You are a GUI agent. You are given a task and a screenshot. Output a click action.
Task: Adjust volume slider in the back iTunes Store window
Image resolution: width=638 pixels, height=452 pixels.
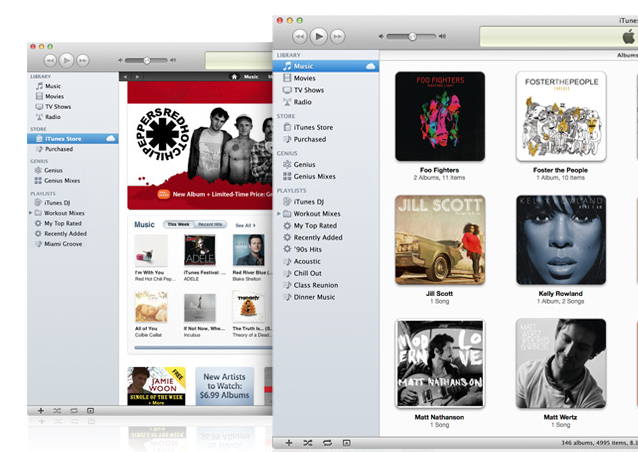pos(146,60)
